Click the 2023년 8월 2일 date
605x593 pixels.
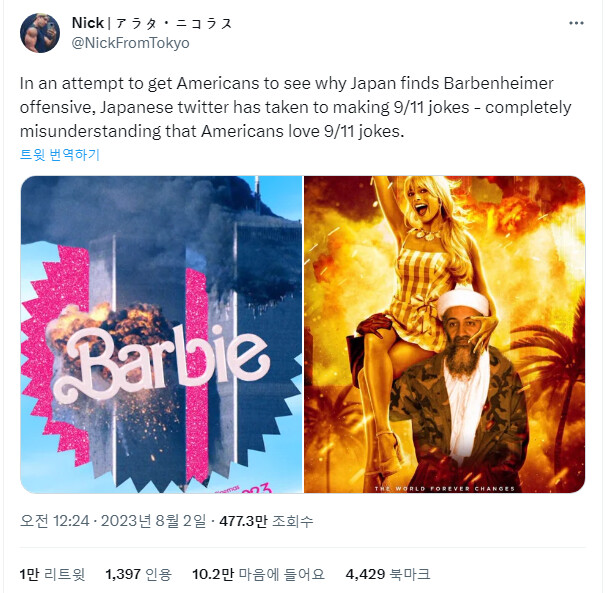154,521
